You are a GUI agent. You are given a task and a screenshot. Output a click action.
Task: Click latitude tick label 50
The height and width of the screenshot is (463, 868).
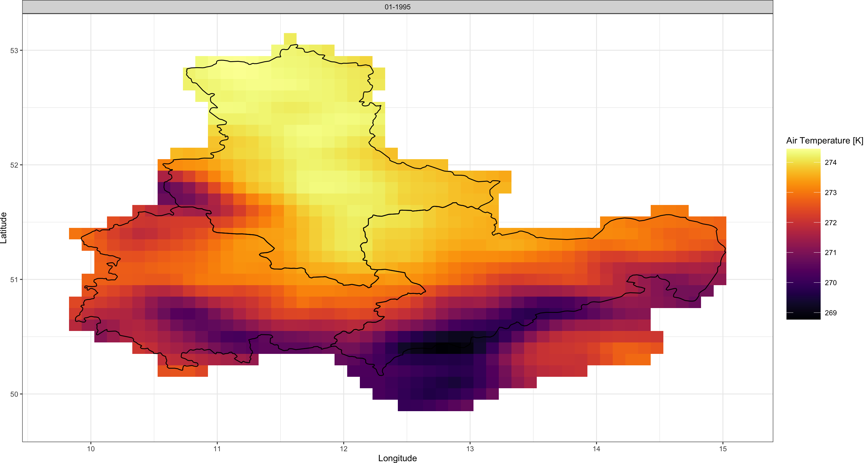[x=14, y=394]
